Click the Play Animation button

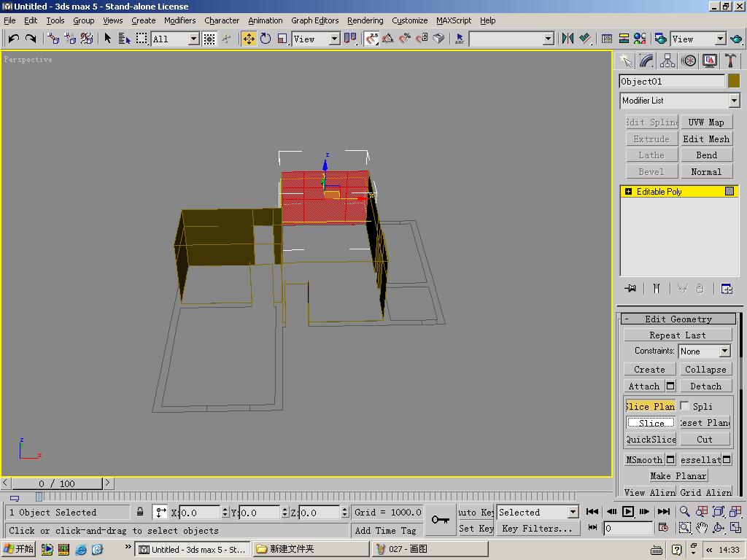pos(628,511)
